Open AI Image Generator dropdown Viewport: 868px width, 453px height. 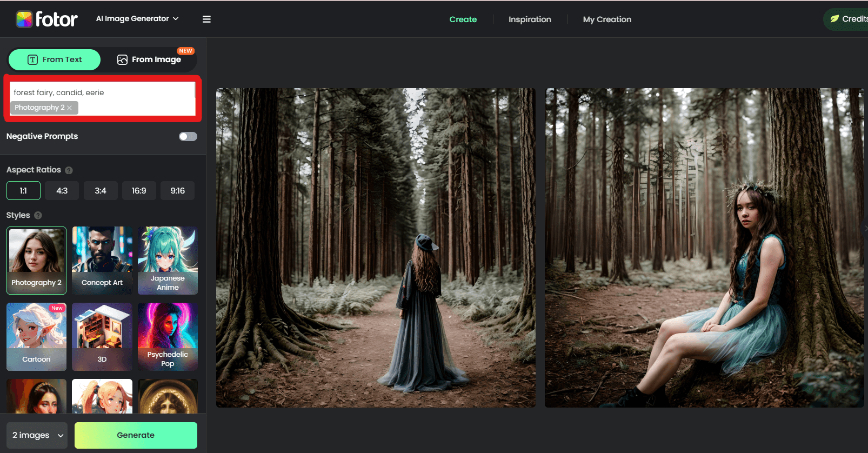[137, 18]
